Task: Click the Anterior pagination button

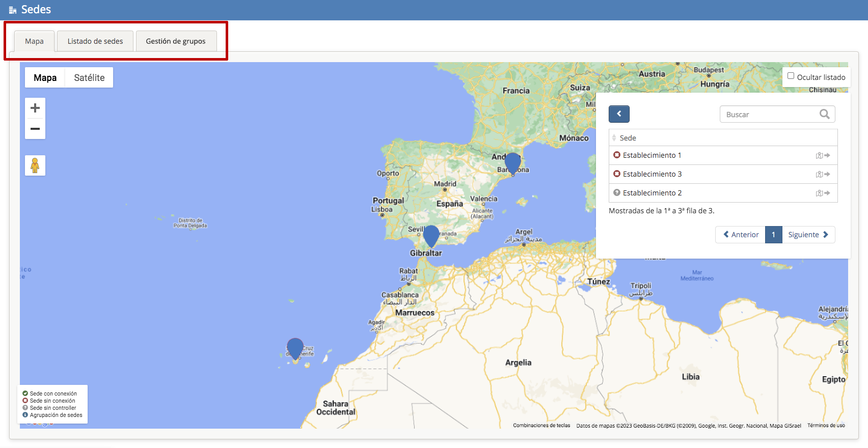Action: point(741,235)
